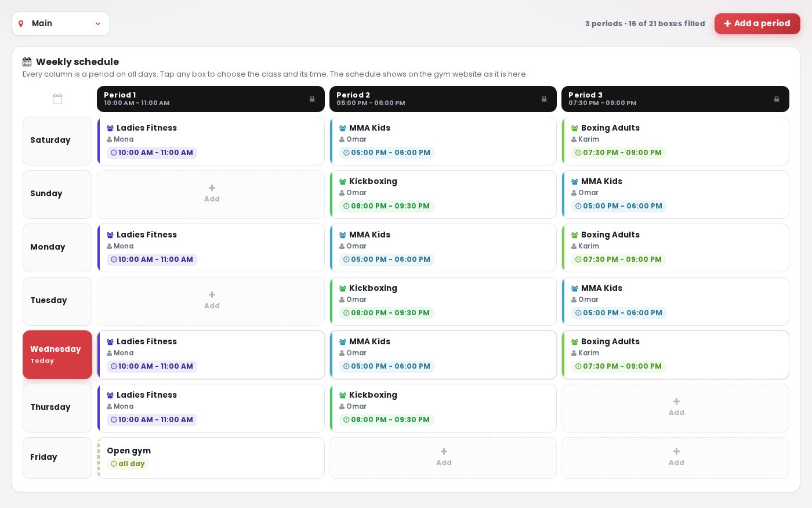
Task: Click trainer Mona on Thursday's Ladies Fitness
Action: click(x=124, y=406)
